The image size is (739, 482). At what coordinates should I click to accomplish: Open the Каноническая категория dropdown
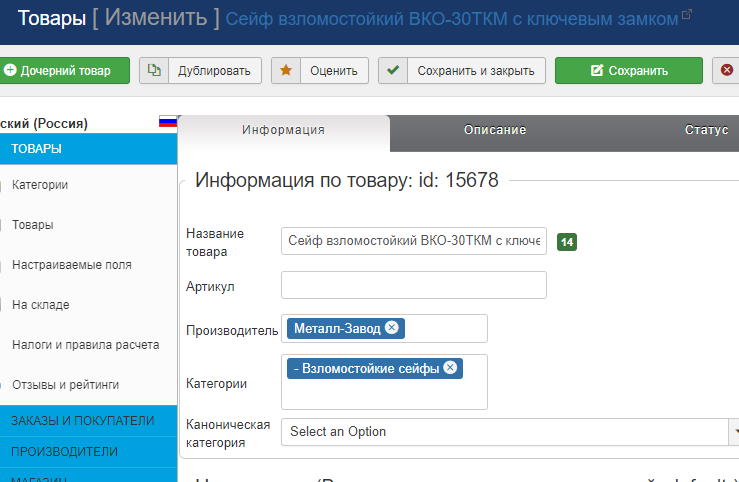point(510,432)
